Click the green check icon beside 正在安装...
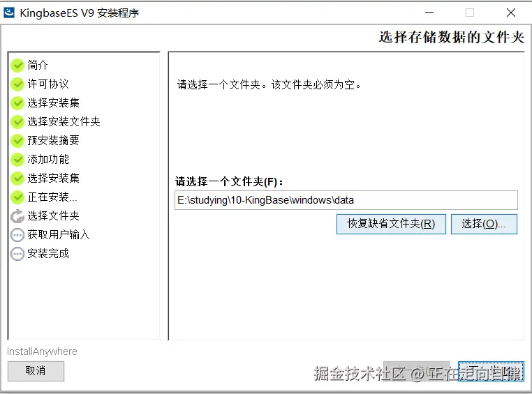The image size is (532, 394). point(17,197)
